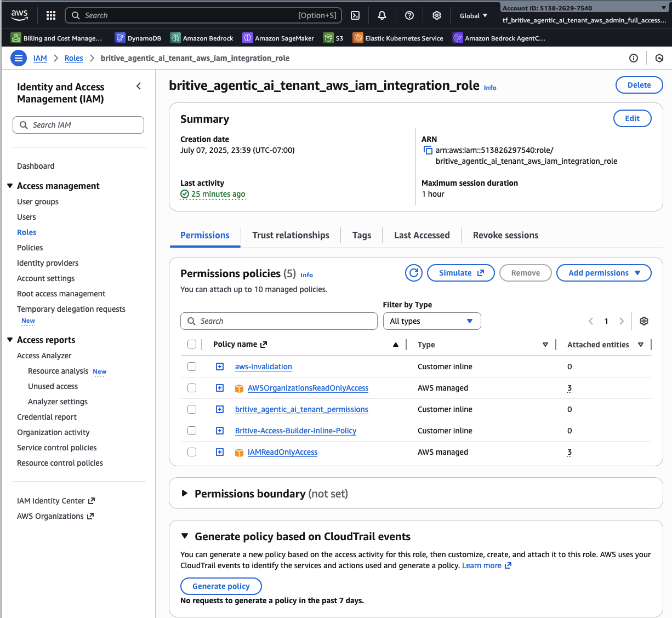The width and height of the screenshot is (672, 618).
Task: Check the IAMReadOnlyAccess policy box
Action: (192, 452)
